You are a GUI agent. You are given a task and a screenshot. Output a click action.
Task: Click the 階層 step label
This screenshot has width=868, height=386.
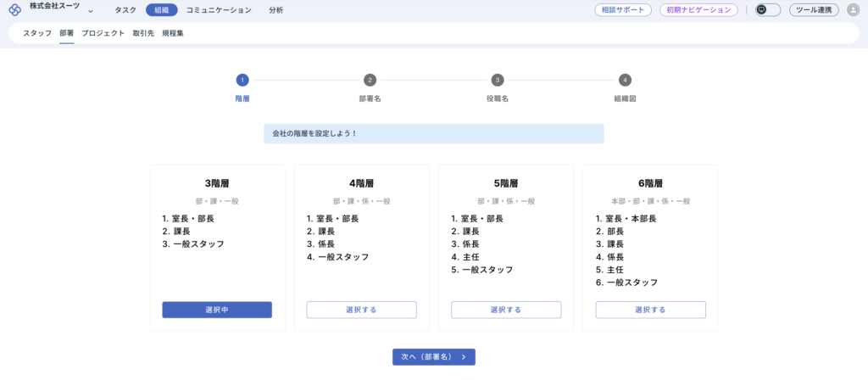pos(242,98)
